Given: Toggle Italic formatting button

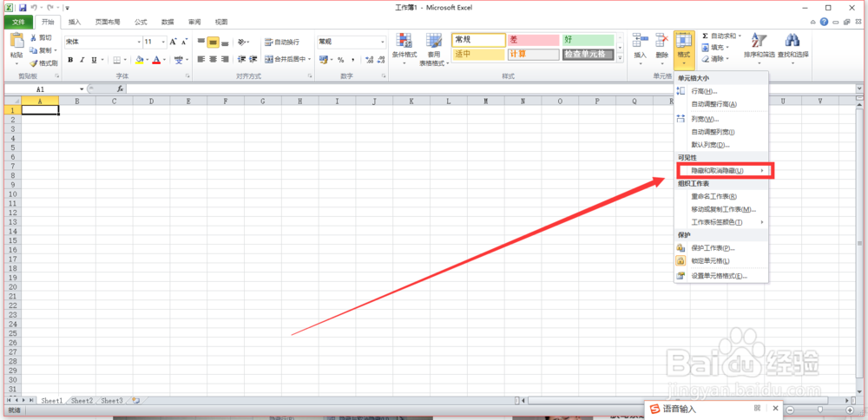Looking at the screenshot, I should click(82, 60).
